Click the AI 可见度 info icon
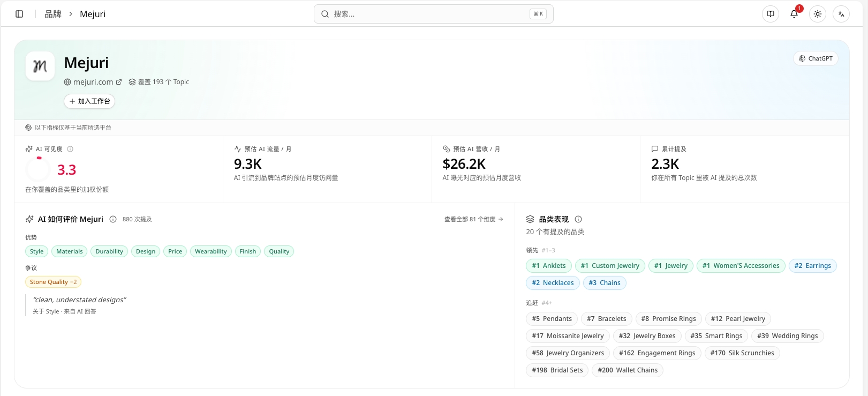Screen dimensions: 868x396 (70, 149)
